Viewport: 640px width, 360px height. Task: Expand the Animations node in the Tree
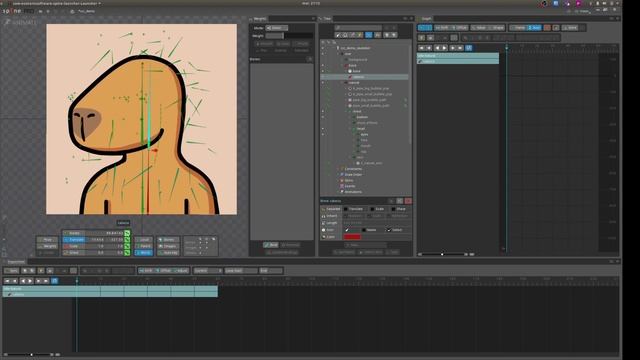[x=338, y=192]
